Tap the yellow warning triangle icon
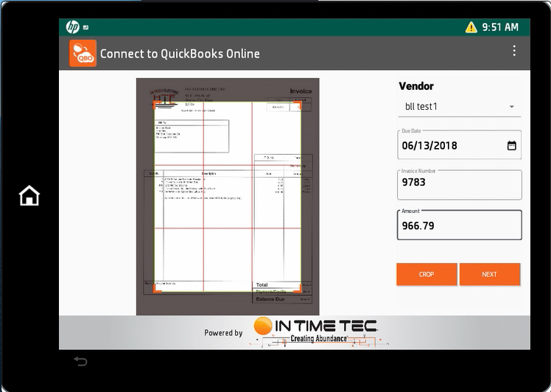The image size is (551, 392). click(x=471, y=27)
